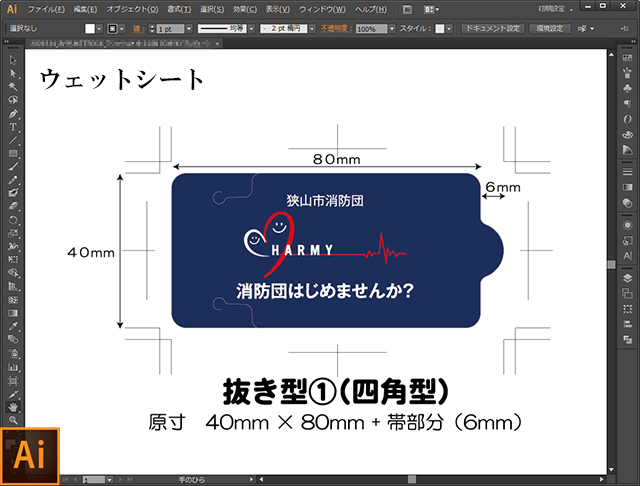Open the ファイル(F) menu
640x486 pixels.
(47, 8)
